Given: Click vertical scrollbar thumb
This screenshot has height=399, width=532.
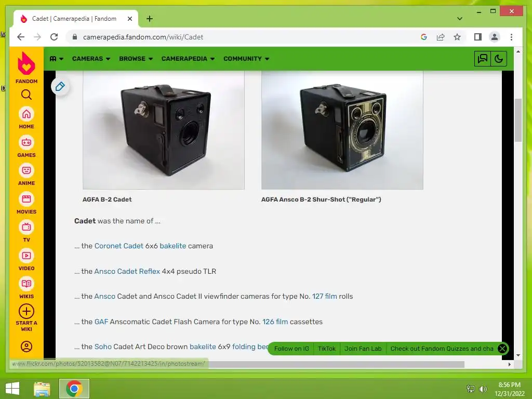Looking at the screenshot, I should 518,120.
